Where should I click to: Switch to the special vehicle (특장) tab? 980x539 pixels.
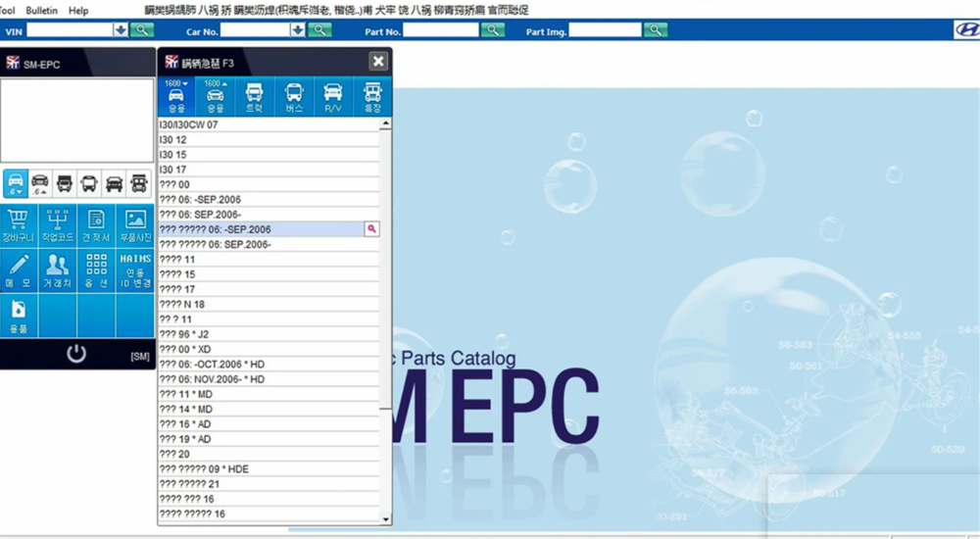click(x=372, y=96)
